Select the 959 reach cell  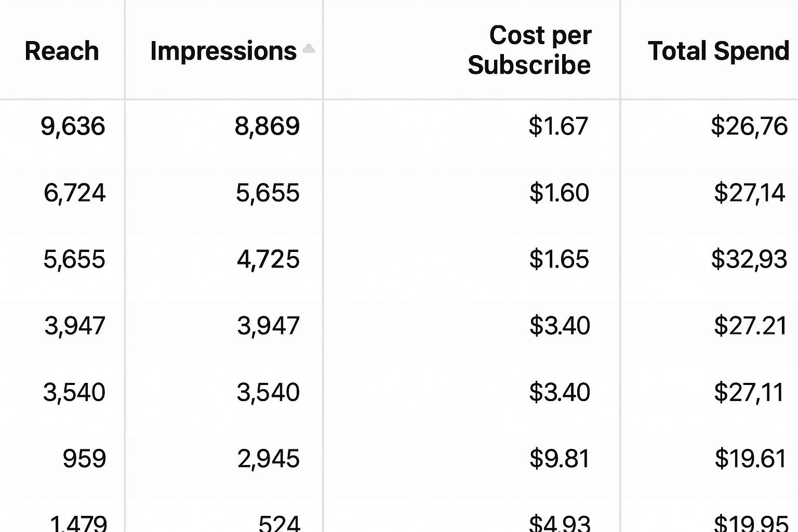coord(84,459)
